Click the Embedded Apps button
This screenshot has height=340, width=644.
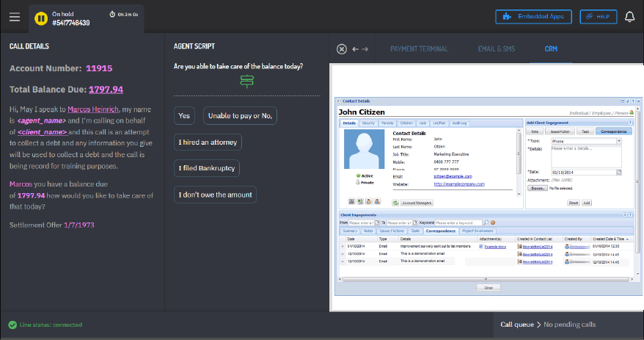[x=533, y=17]
